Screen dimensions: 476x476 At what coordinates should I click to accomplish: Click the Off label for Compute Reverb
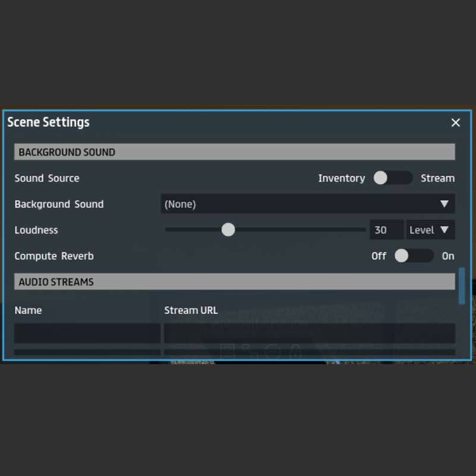(378, 256)
